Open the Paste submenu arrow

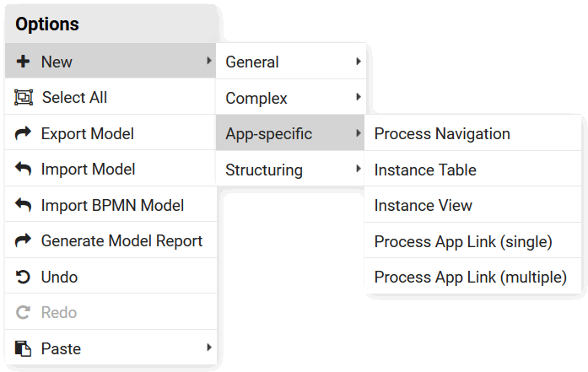click(208, 348)
